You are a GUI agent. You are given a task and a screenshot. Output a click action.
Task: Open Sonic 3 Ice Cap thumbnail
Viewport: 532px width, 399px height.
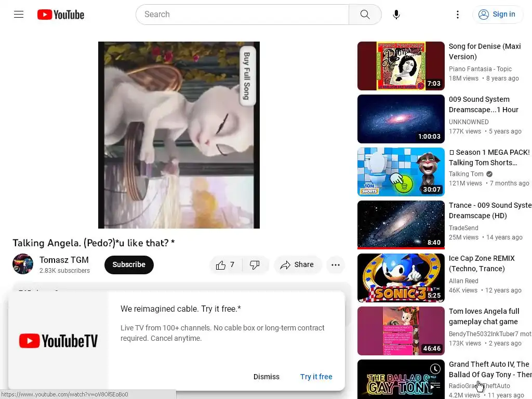click(x=401, y=277)
